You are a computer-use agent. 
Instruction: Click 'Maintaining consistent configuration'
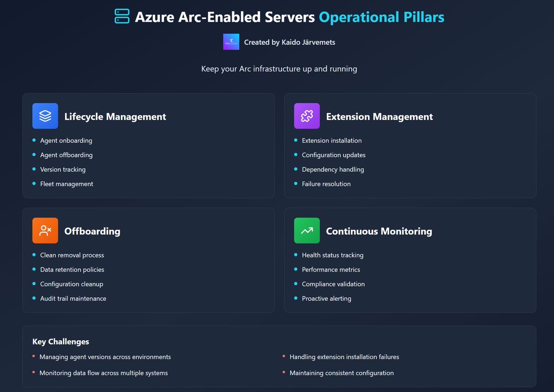pos(342,373)
